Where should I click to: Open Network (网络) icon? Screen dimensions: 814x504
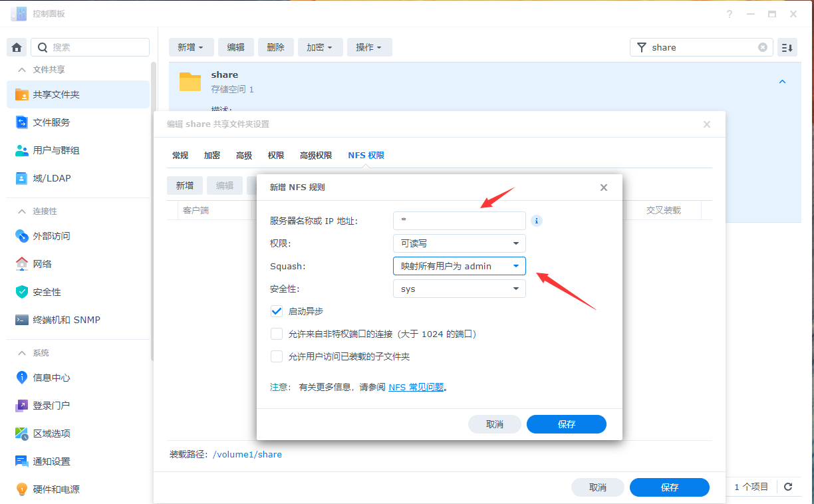[x=22, y=264]
